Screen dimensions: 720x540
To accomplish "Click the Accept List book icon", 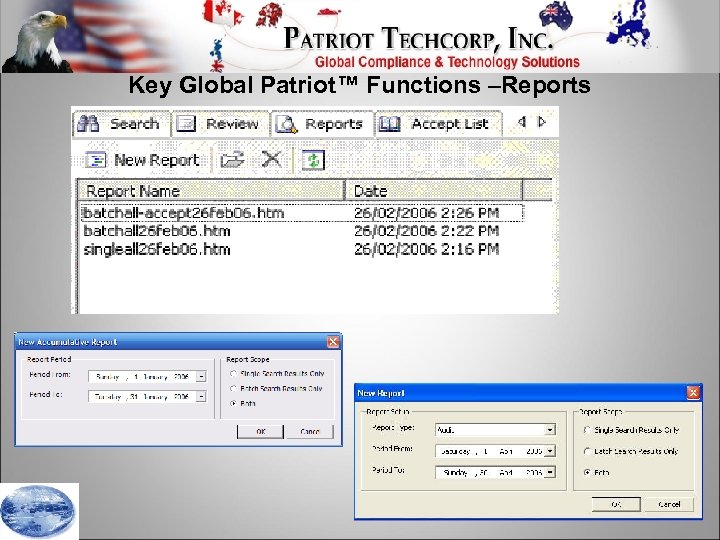I will 389,124.
